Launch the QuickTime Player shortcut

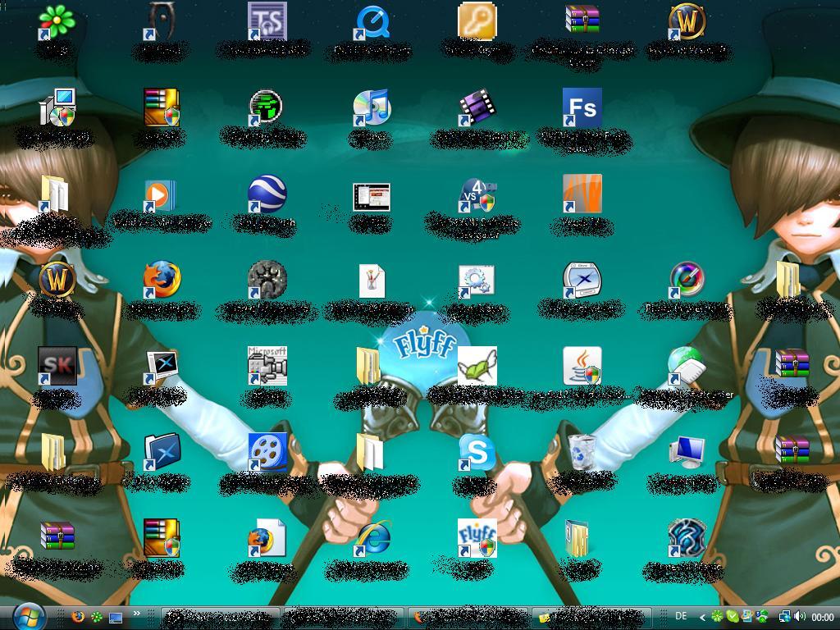tap(372, 21)
